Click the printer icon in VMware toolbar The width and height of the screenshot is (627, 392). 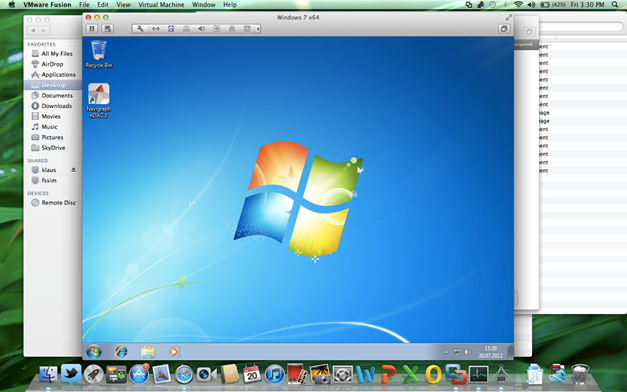247,29
